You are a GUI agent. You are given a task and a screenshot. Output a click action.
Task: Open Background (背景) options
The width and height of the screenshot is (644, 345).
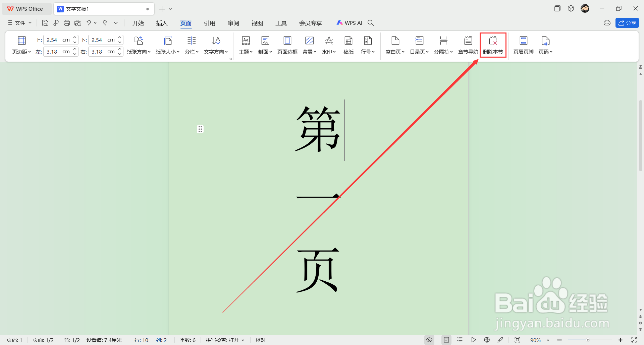[309, 45]
